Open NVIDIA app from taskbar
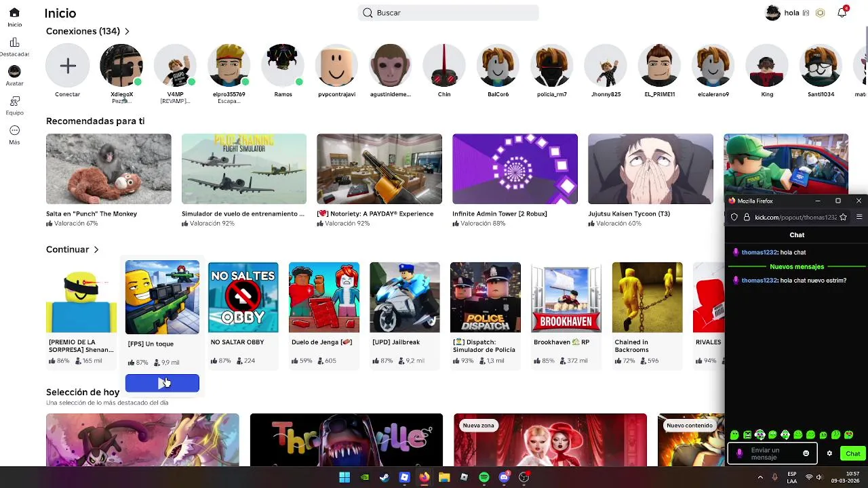This screenshot has height=488, width=868. point(365,477)
